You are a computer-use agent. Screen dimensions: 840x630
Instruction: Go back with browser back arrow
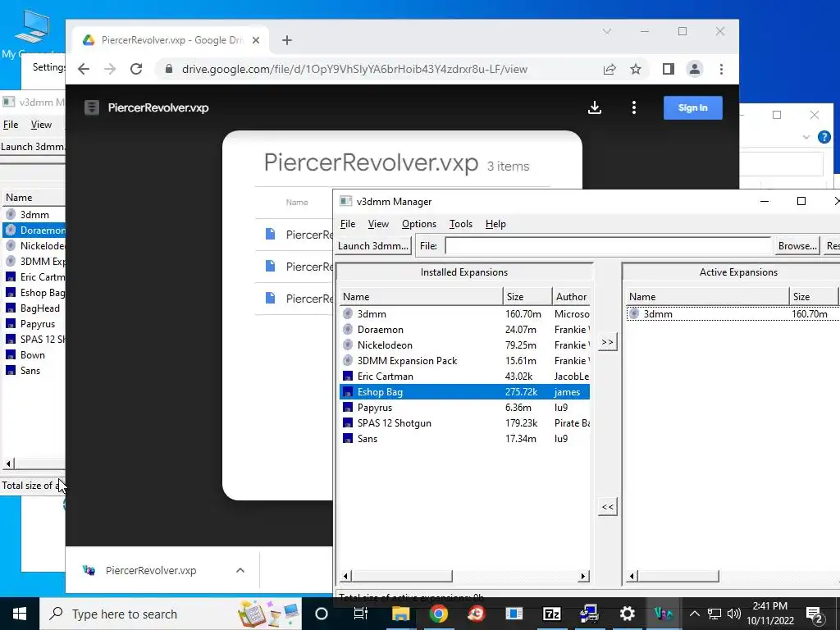tap(84, 69)
